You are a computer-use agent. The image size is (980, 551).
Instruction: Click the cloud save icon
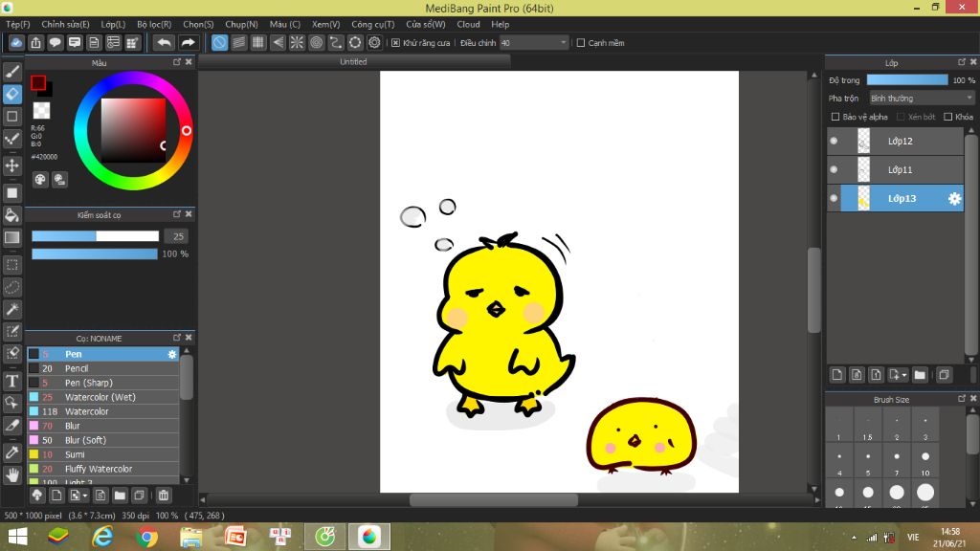coord(16,42)
